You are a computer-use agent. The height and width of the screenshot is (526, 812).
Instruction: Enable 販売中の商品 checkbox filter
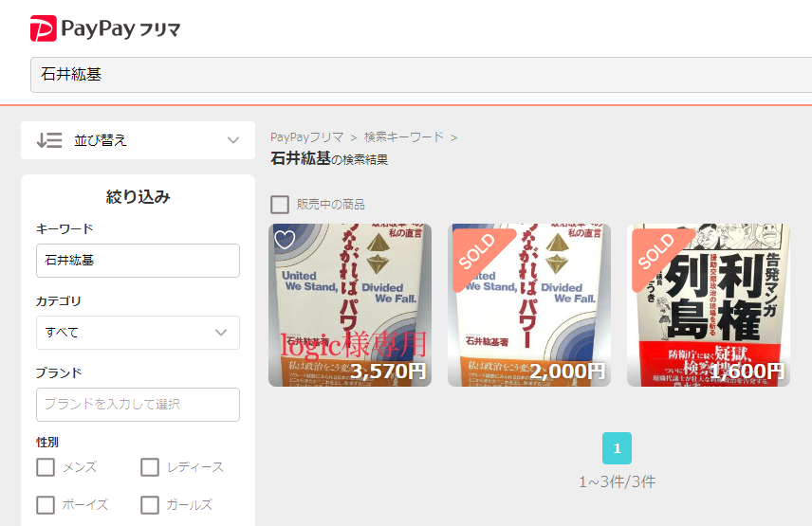(x=280, y=205)
